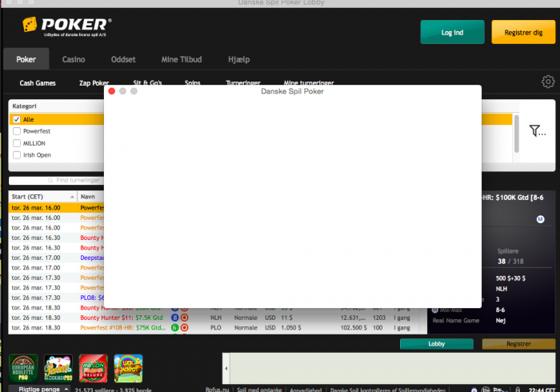Focus the Find turneringer search field
Screen dimensions: 560x392
pos(57,180)
